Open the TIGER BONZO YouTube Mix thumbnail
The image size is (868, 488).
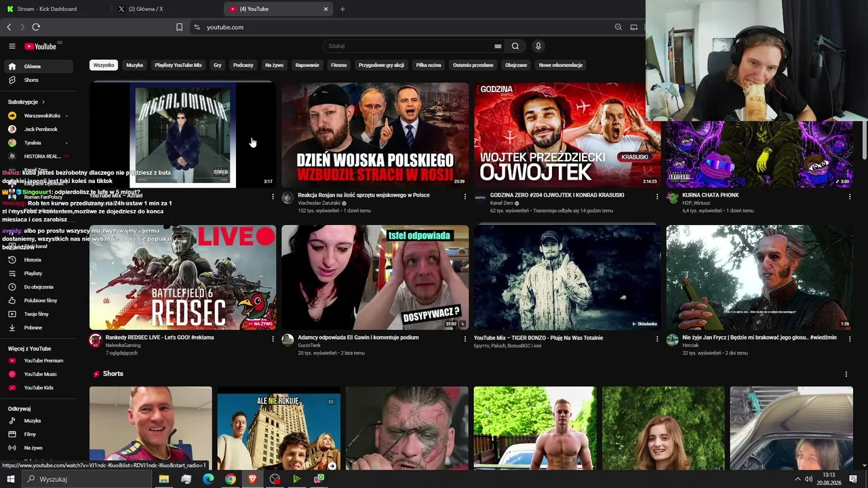tap(567, 277)
